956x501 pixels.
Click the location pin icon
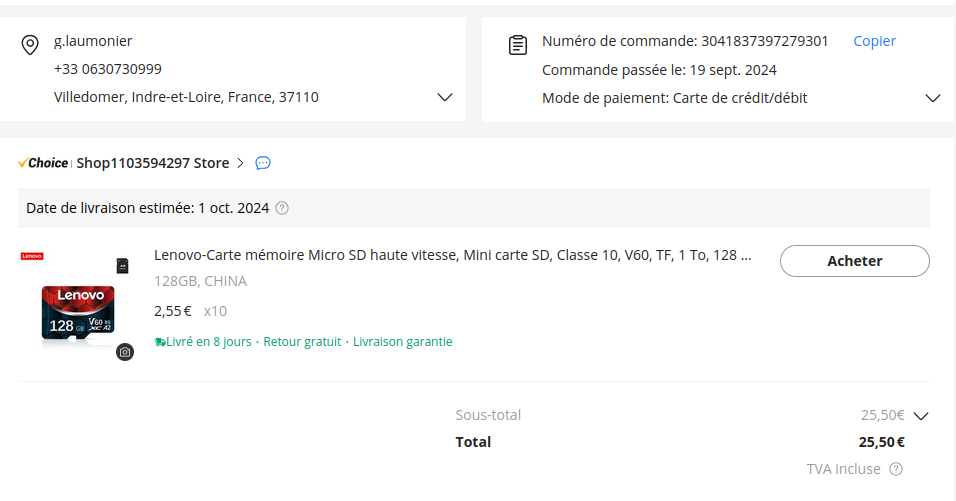[x=30, y=45]
